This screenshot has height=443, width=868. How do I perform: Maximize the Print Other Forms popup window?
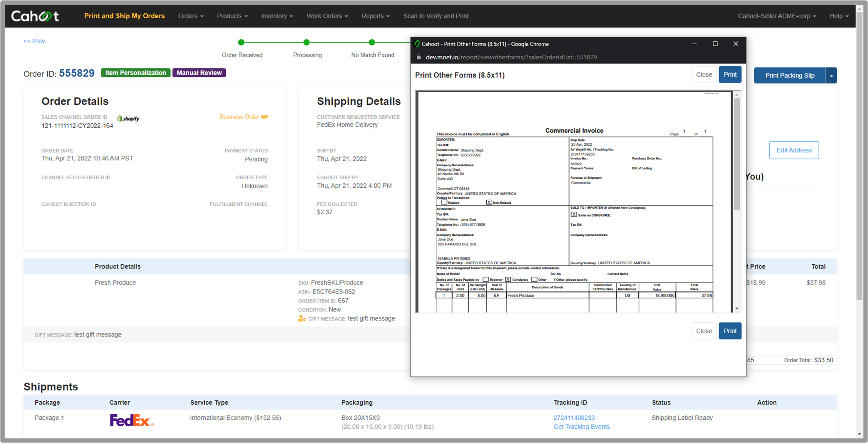(715, 44)
